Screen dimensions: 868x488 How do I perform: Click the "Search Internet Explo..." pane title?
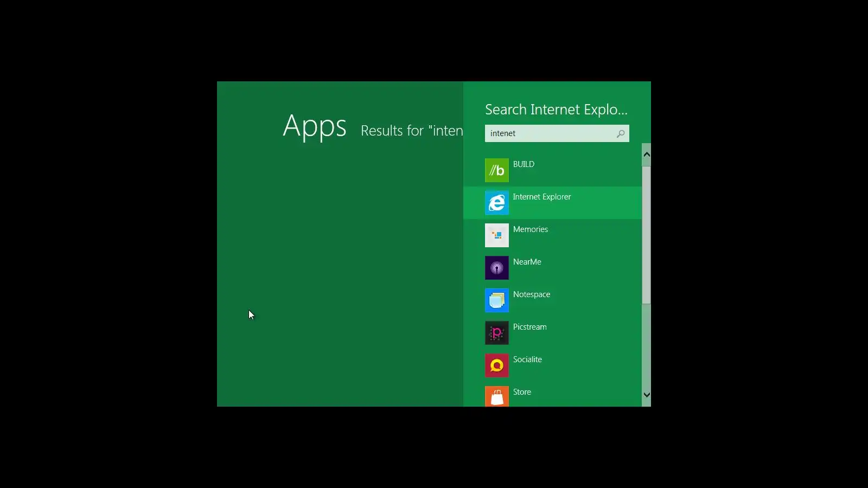[x=556, y=110]
